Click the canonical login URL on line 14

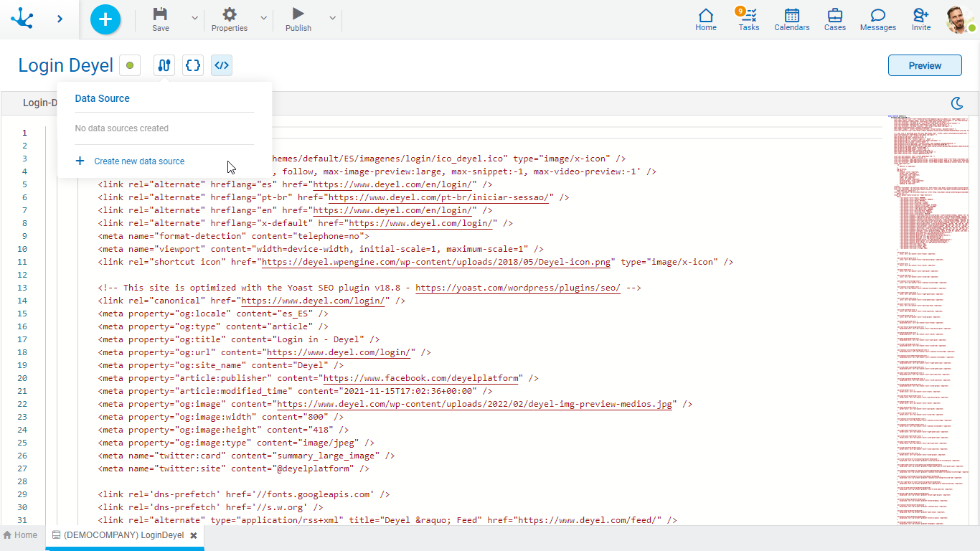coord(315,301)
